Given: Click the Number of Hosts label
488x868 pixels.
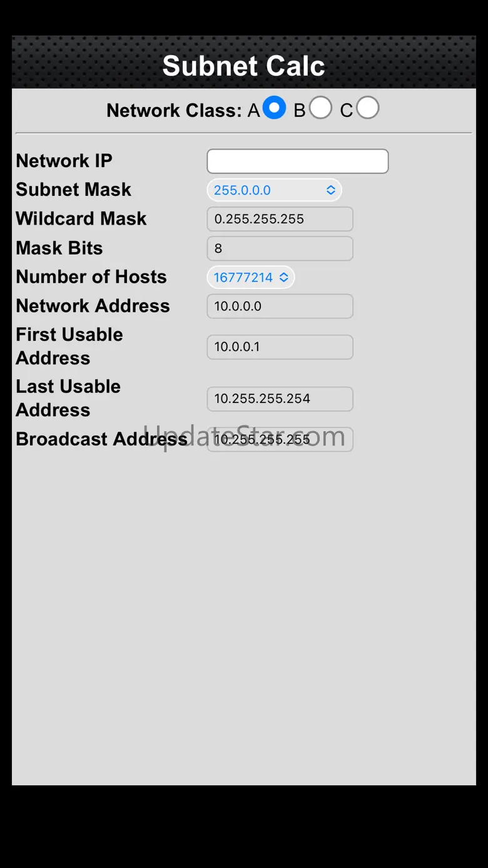Looking at the screenshot, I should pos(91,277).
